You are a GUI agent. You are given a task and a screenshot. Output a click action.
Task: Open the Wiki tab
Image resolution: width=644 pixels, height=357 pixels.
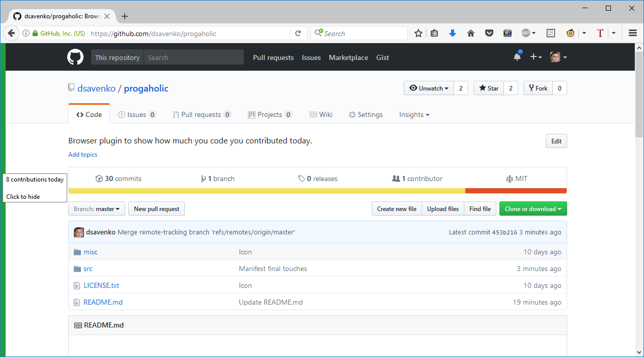pyautogui.click(x=321, y=115)
